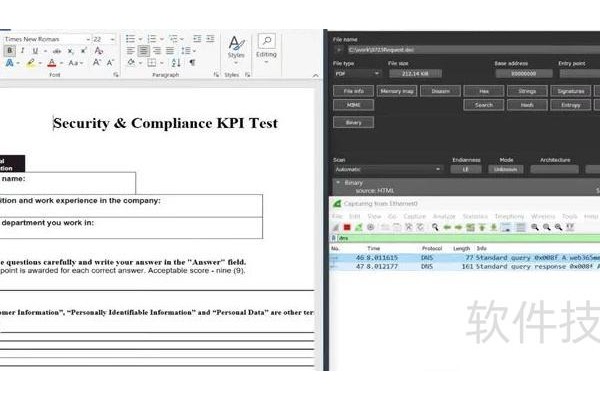Screen dimensions: 600x400
Task: Apply numbered list in Word
Action: 152,39
